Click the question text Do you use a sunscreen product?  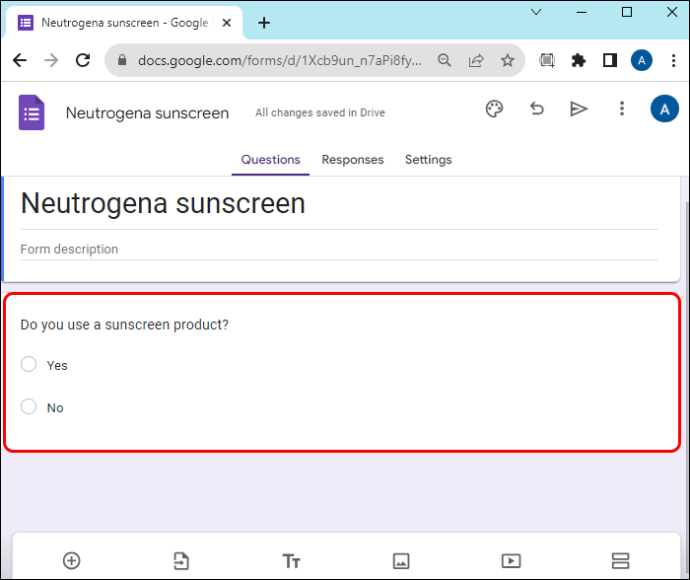125,325
